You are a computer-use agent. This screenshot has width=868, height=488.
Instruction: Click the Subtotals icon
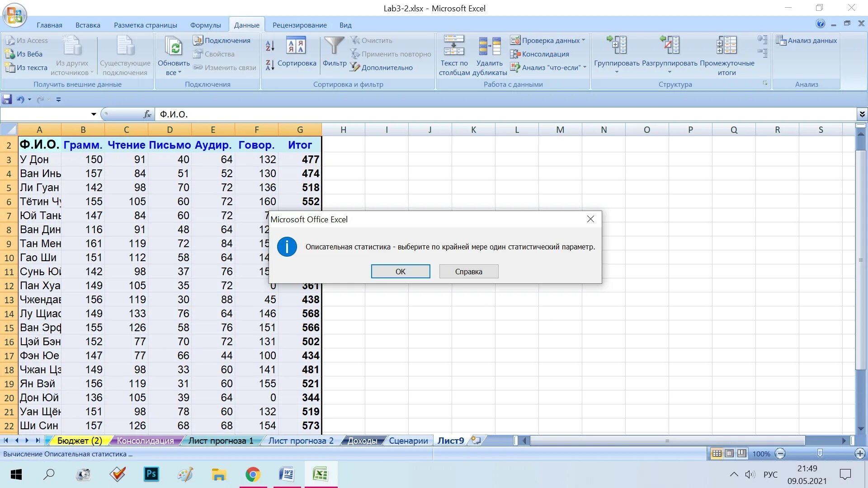coord(726,45)
